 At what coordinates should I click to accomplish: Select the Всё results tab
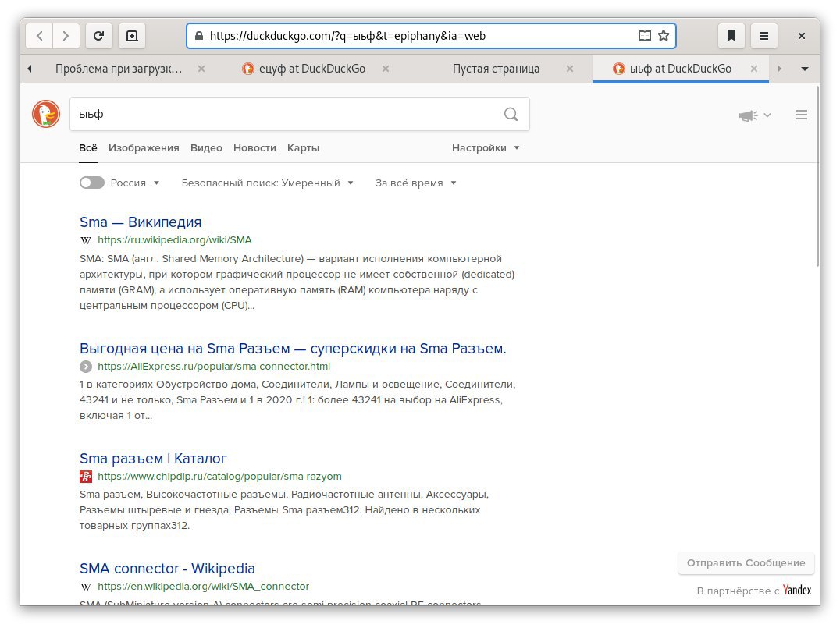tap(88, 147)
